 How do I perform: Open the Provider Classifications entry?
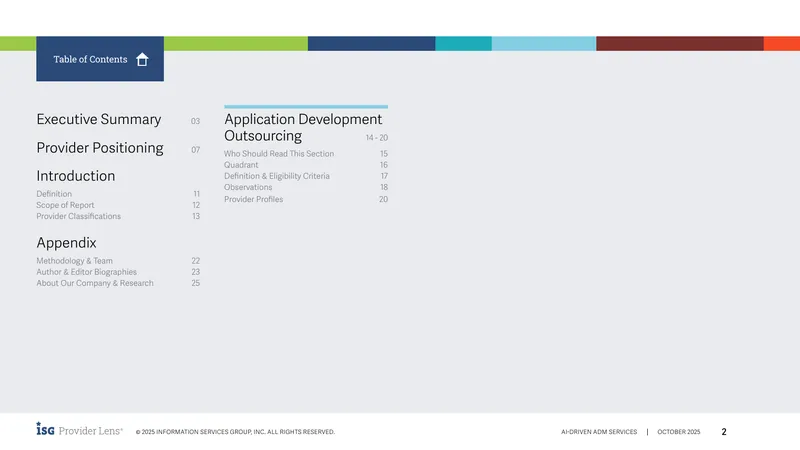[x=79, y=216]
